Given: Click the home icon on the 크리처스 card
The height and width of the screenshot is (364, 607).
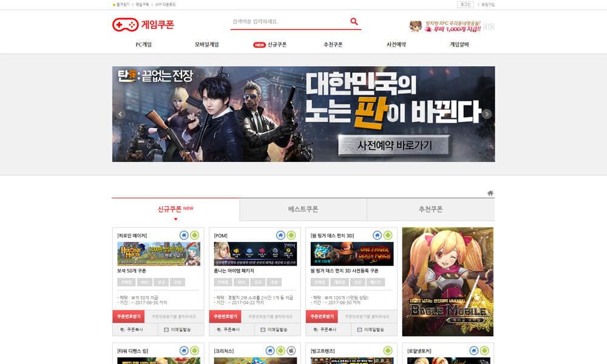Looking at the screenshot, I should click(270, 351).
